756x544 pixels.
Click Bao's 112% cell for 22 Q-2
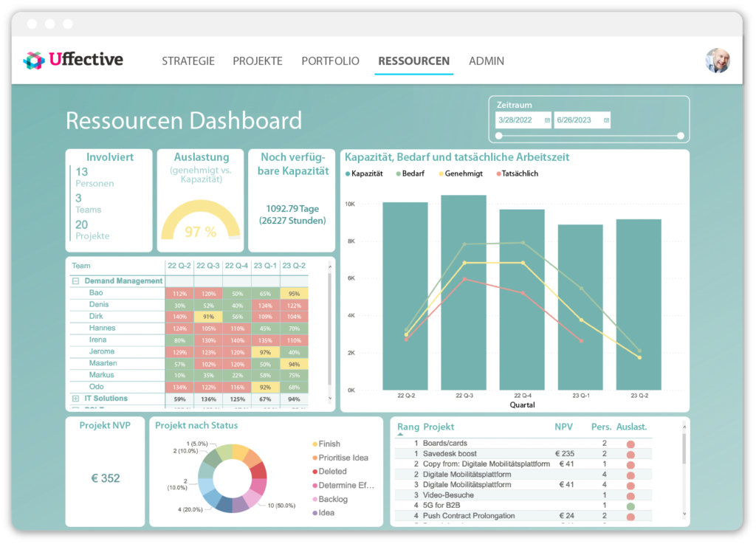[x=180, y=294]
